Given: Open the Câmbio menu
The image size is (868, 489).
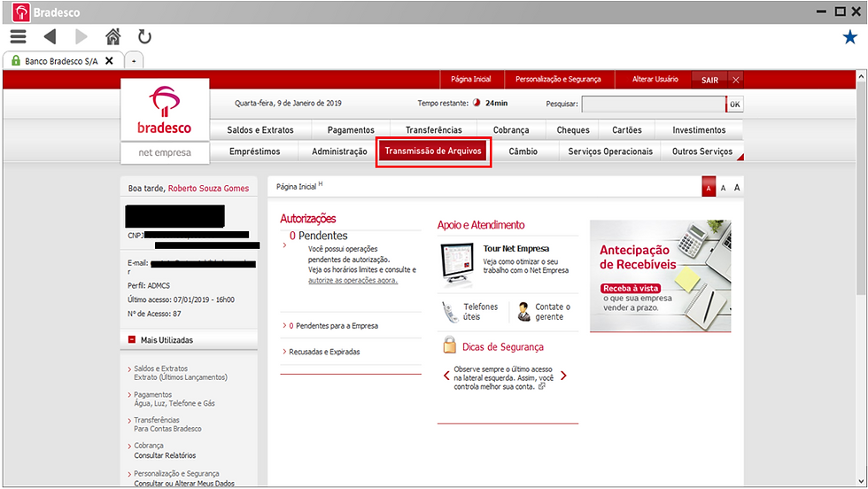Looking at the screenshot, I should click(x=523, y=151).
